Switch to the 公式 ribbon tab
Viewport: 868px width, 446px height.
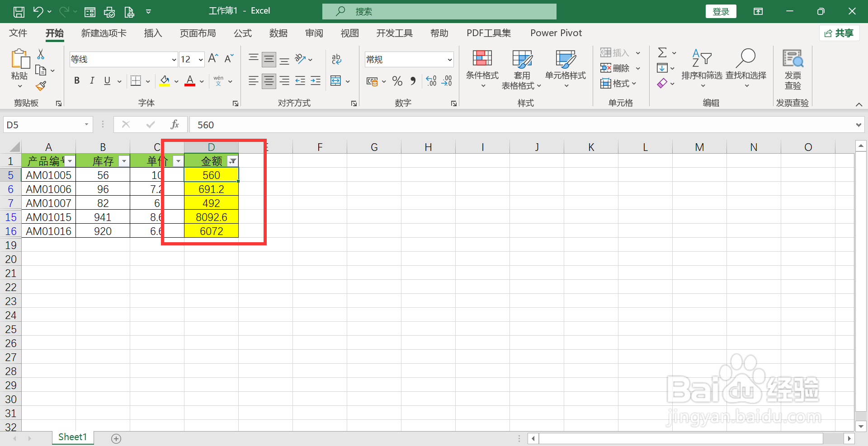coord(242,33)
